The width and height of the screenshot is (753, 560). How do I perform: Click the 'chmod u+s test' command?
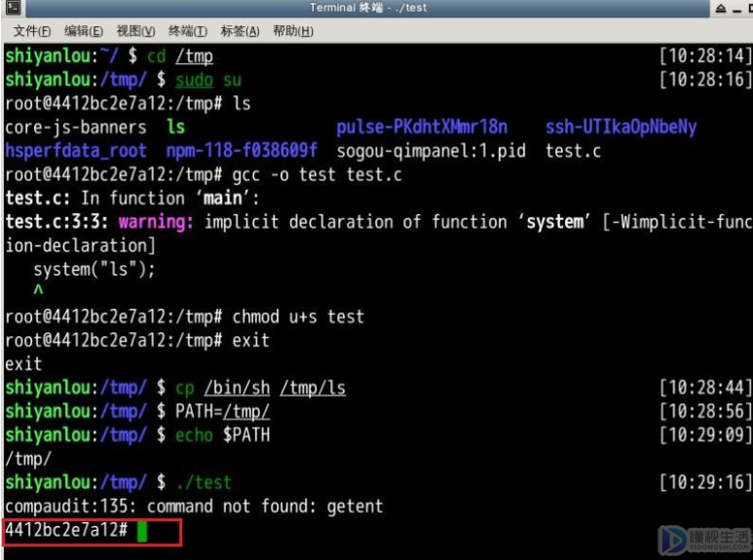pyautogui.click(x=298, y=317)
